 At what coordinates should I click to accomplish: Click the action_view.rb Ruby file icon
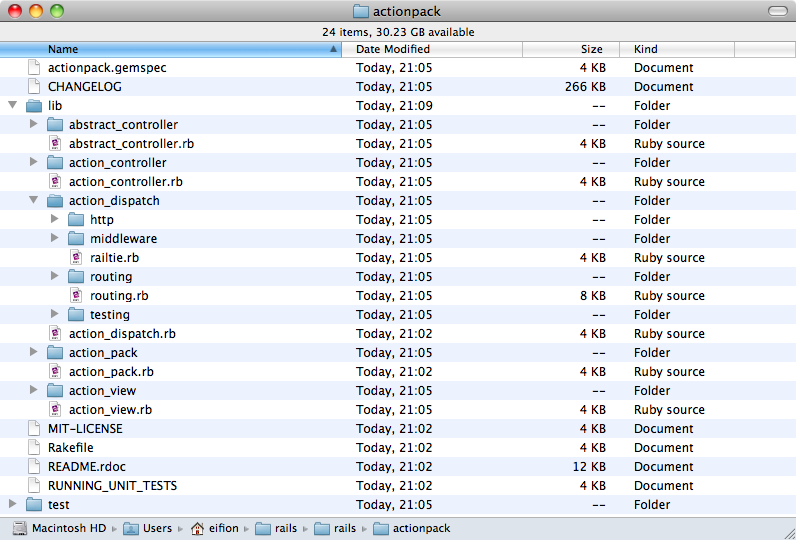tap(55, 410)
